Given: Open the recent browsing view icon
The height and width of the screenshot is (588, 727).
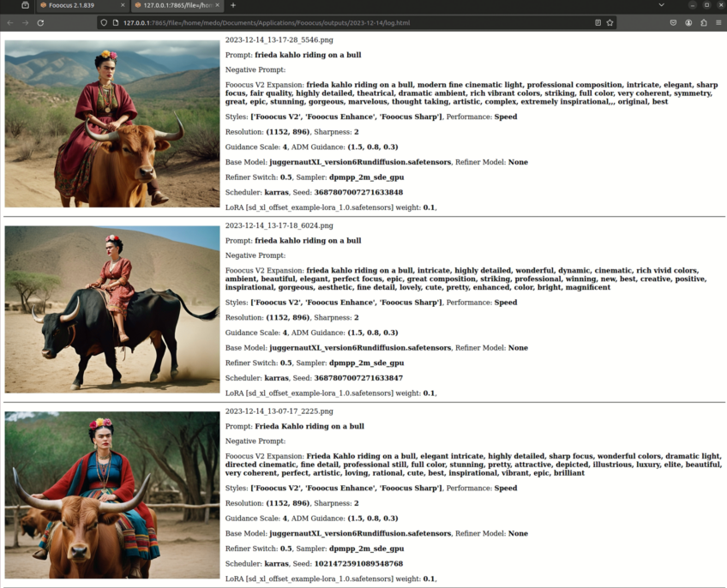Looking at the screenshot, I should [x=26, y=5].
